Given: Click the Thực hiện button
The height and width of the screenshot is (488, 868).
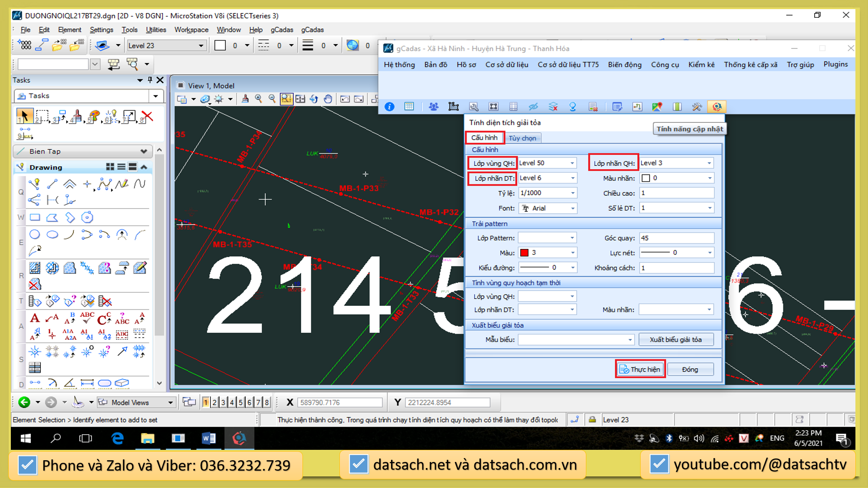Looking at the screenshot, I should (640, 369).
